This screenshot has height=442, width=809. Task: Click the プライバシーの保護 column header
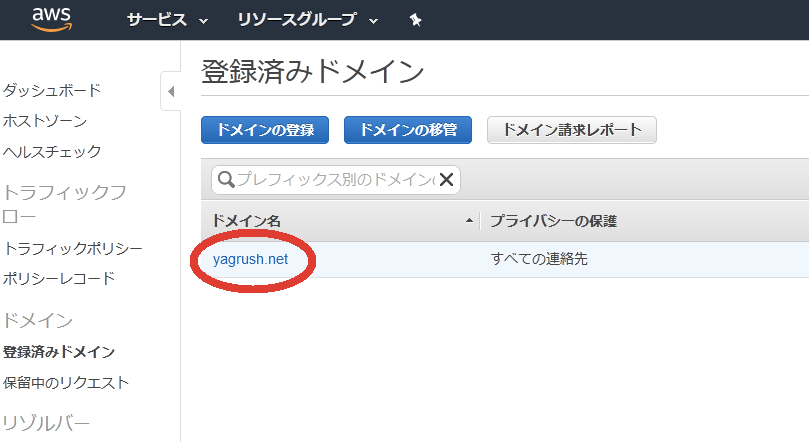554,221
